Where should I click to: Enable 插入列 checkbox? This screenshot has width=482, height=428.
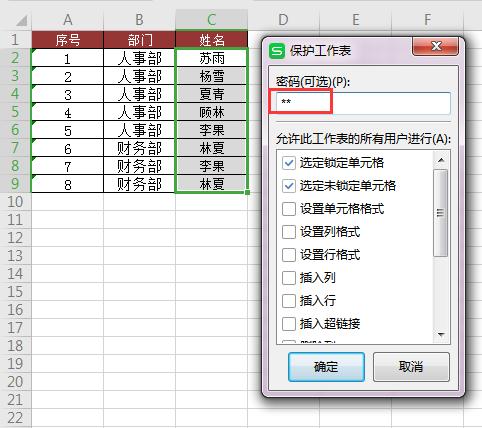click(x=289, y=278)
